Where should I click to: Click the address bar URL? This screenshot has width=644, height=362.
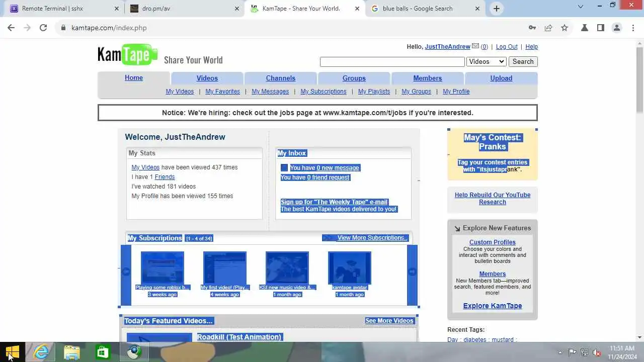[109, 28]
